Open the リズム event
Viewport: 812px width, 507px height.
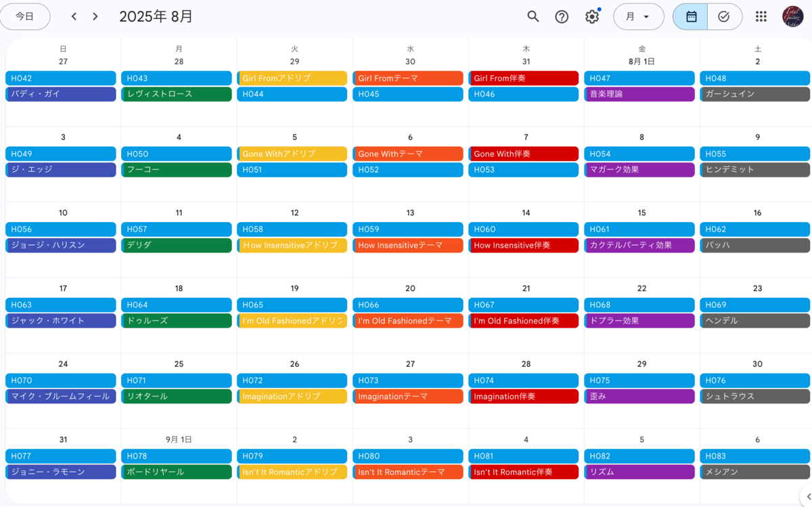639,472
